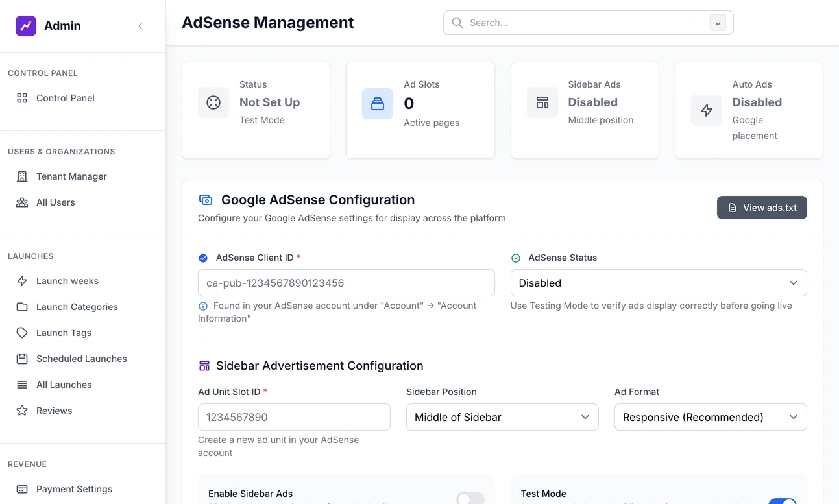Viewport: 839px width, 504px height.
Task: Click the Ad Slots card icon
Action: 378,104
